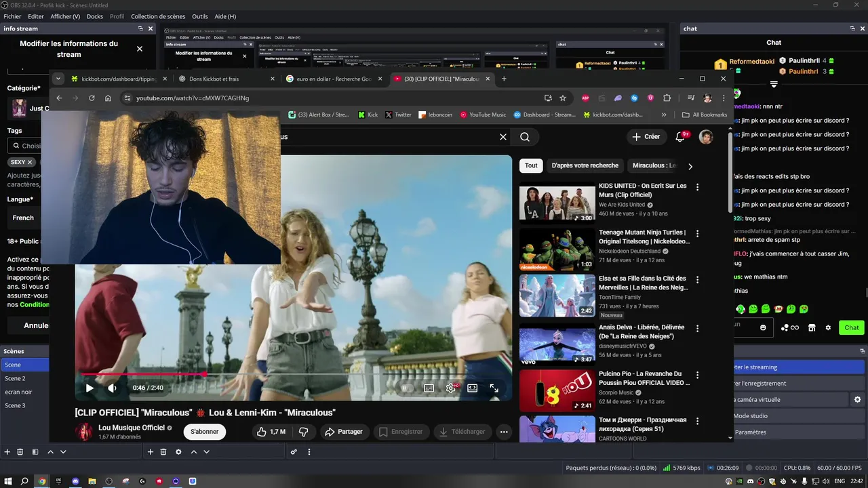The image size is (868, 488).
Task: Open virtual camera settings gear
Action: coord(857,400)
